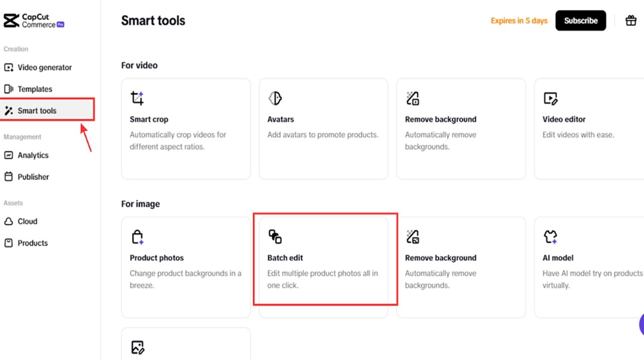Select the Batch edit icon

point(275,236)
